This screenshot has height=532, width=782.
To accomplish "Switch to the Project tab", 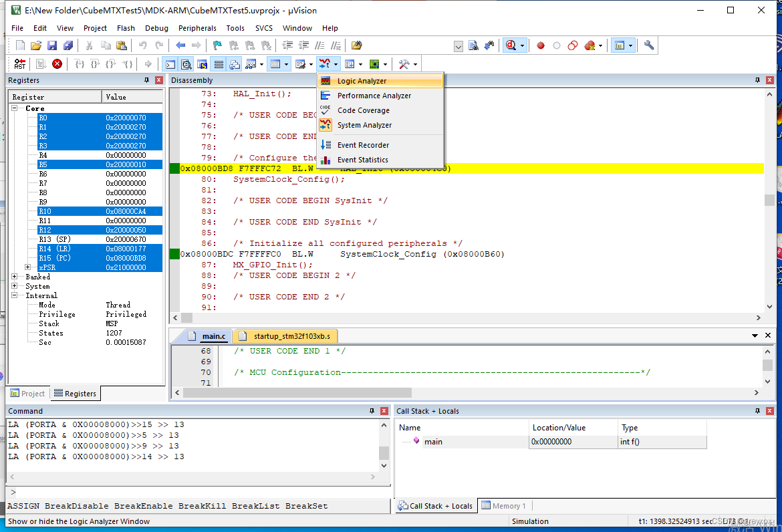I will (x=28, y=394).
